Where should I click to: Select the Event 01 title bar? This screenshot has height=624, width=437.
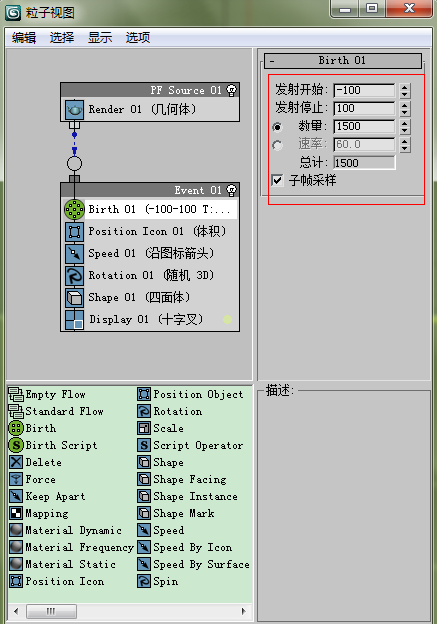[150, 190]
